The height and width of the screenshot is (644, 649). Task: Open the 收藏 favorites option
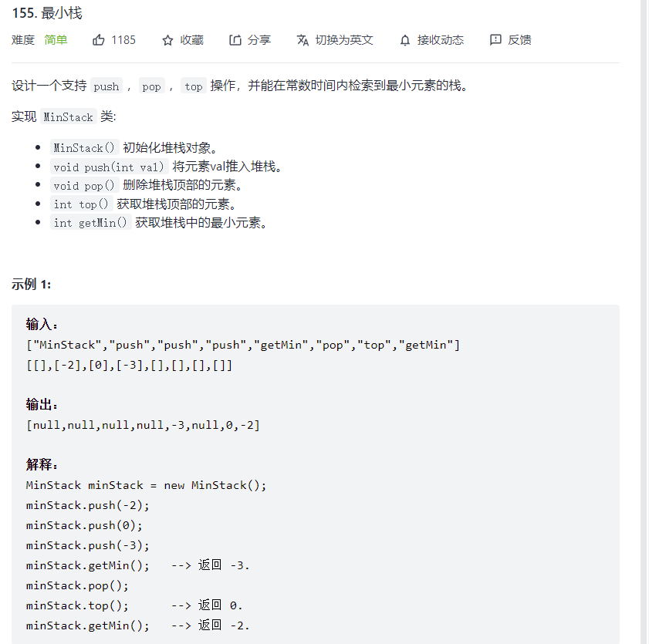click(x=191, y=40)
